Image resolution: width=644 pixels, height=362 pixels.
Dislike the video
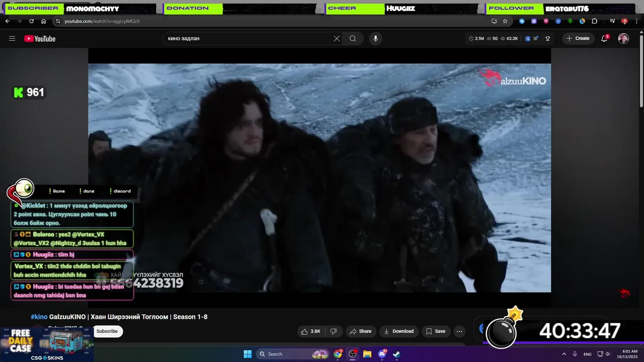pos(333,331)
